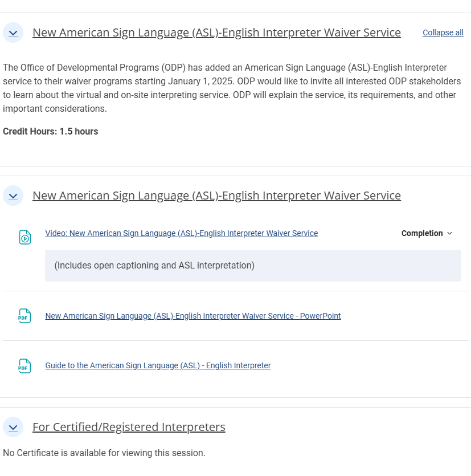This screenshot has height=476, width=471.
Task: Open the Video: New ASL-English Interpreter link
Action: (x=181, y=233)
